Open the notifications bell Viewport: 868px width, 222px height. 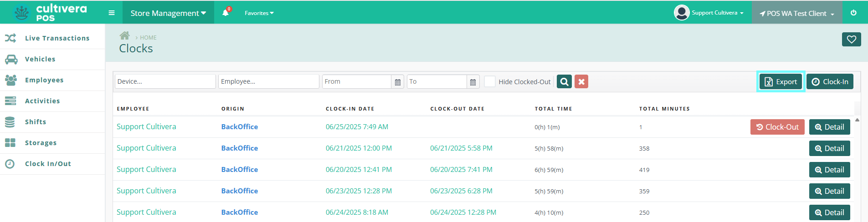226,13
